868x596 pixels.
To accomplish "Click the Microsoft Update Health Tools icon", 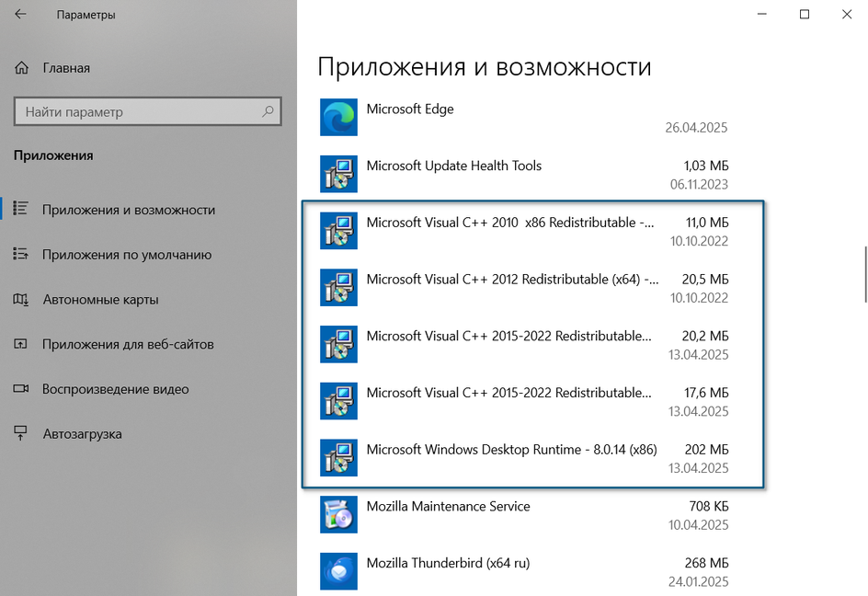I will click(x=338, y=174).
